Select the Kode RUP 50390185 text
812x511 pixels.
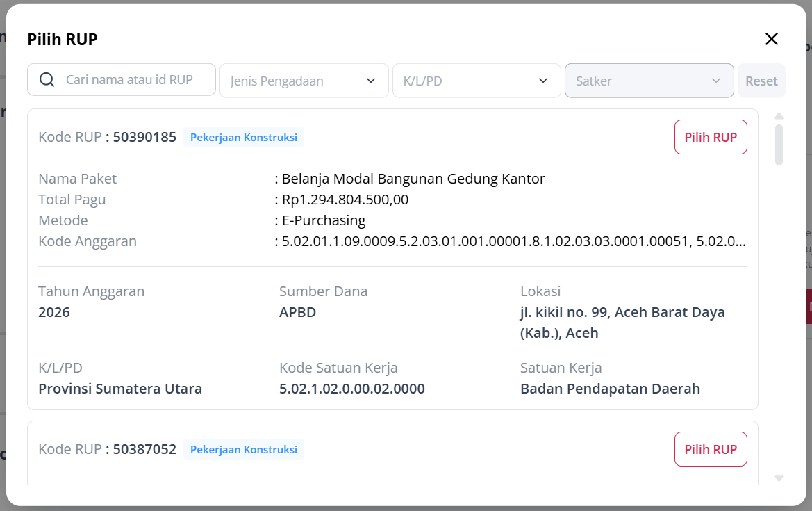coord(107,138)
